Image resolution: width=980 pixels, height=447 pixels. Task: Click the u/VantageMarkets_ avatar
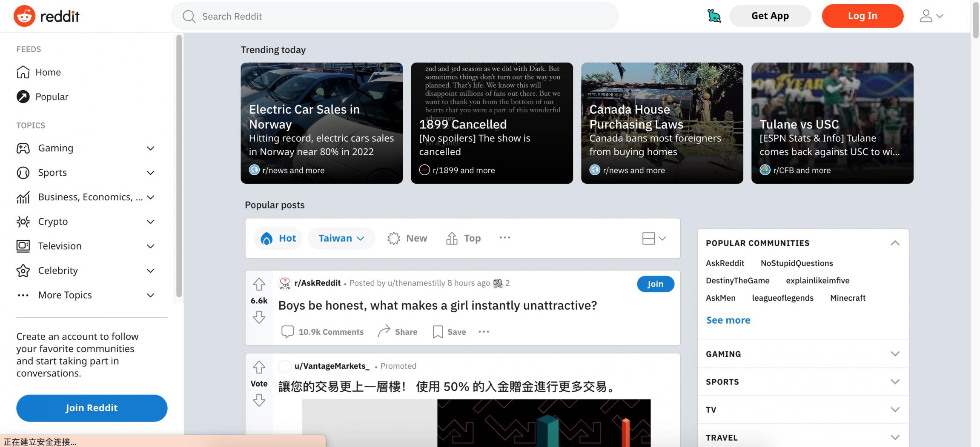[284, 366]
